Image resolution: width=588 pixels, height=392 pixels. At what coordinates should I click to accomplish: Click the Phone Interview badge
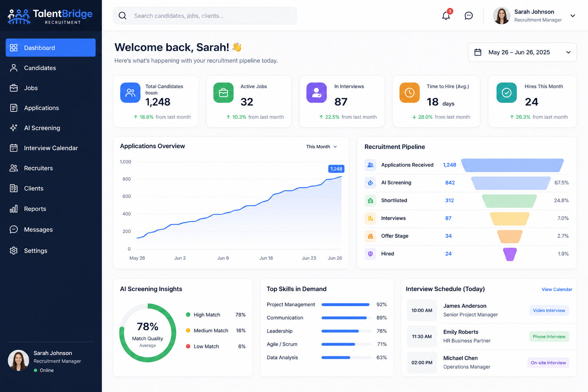(549, 336)
